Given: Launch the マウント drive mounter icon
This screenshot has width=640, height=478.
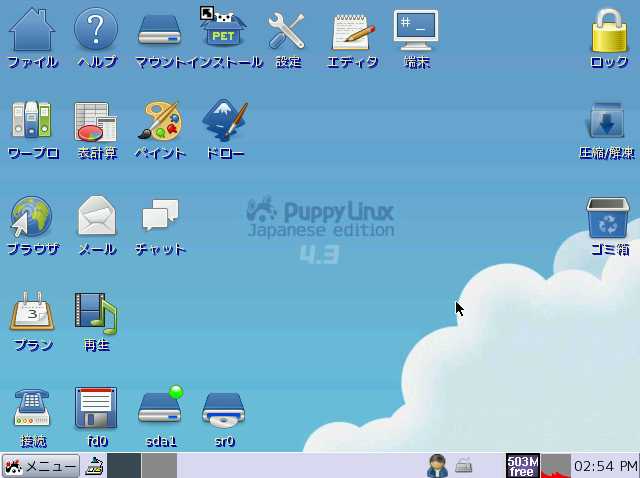Looking at the screenshot, I should coord(160,30).
